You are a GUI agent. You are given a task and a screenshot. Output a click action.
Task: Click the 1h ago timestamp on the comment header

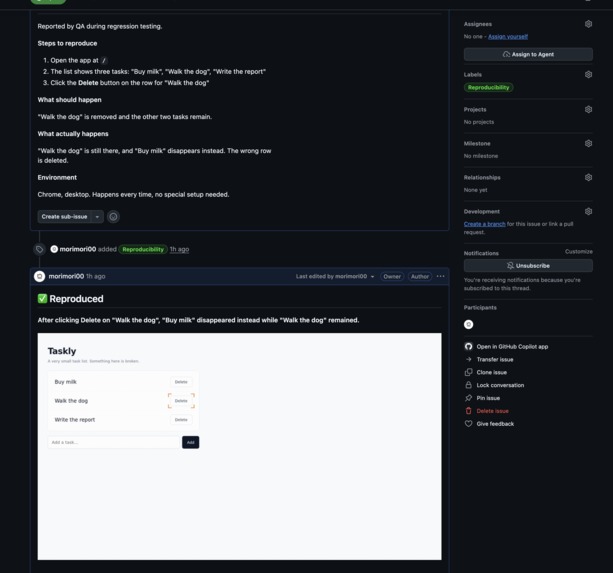tap(95, 276)
